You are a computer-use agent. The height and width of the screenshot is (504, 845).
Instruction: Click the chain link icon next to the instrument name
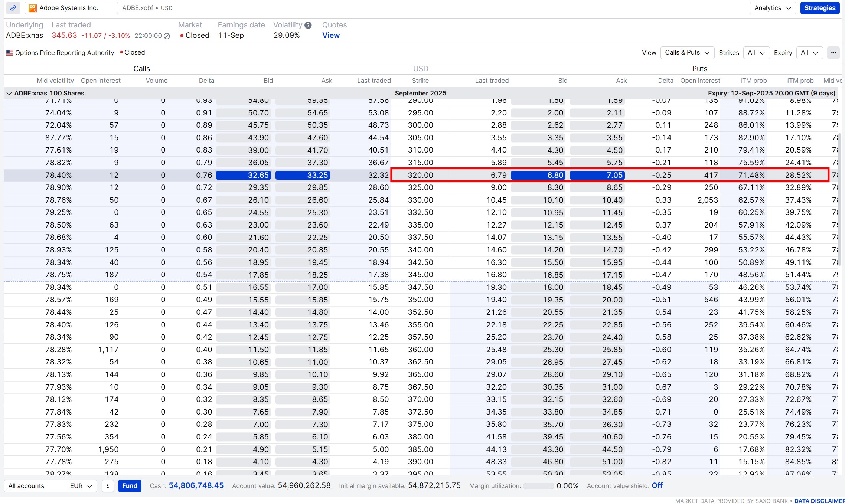pos(13,8)
